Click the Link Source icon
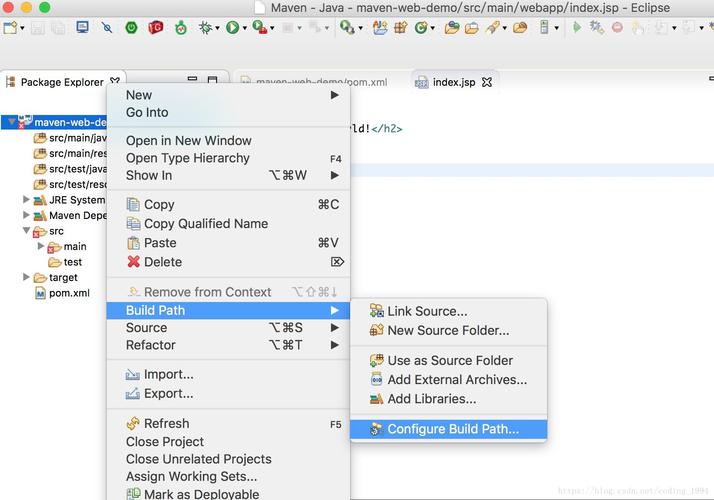This screenshot has height=500, width=714. tap(376, 312)
